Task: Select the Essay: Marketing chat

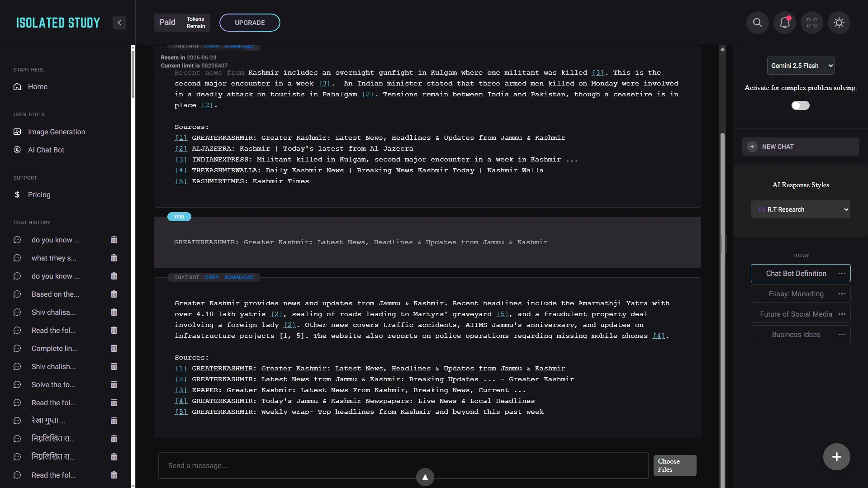Action: (x=796, y=294)
